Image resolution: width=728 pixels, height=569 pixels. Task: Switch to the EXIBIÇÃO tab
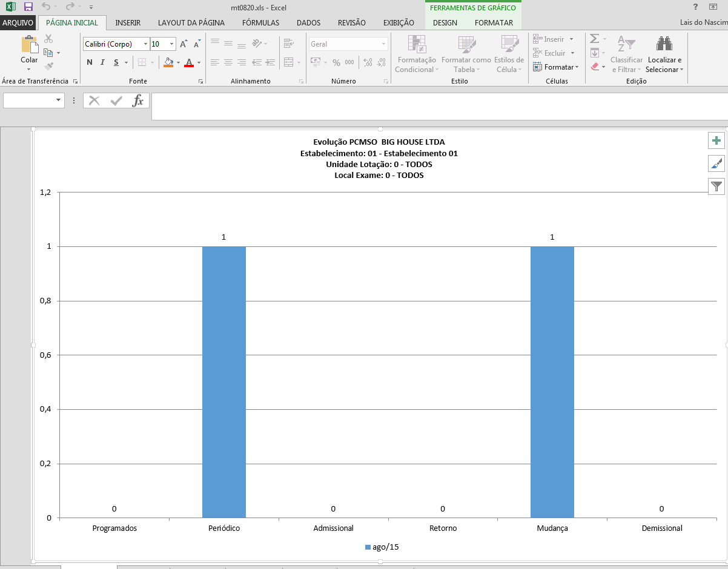pos(399,23)
